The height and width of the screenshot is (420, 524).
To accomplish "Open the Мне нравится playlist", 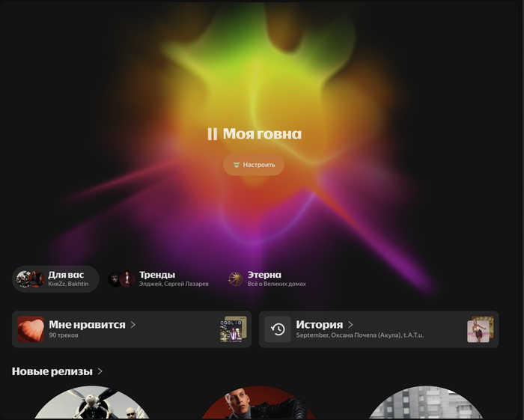I will click(x=132, y=329).
